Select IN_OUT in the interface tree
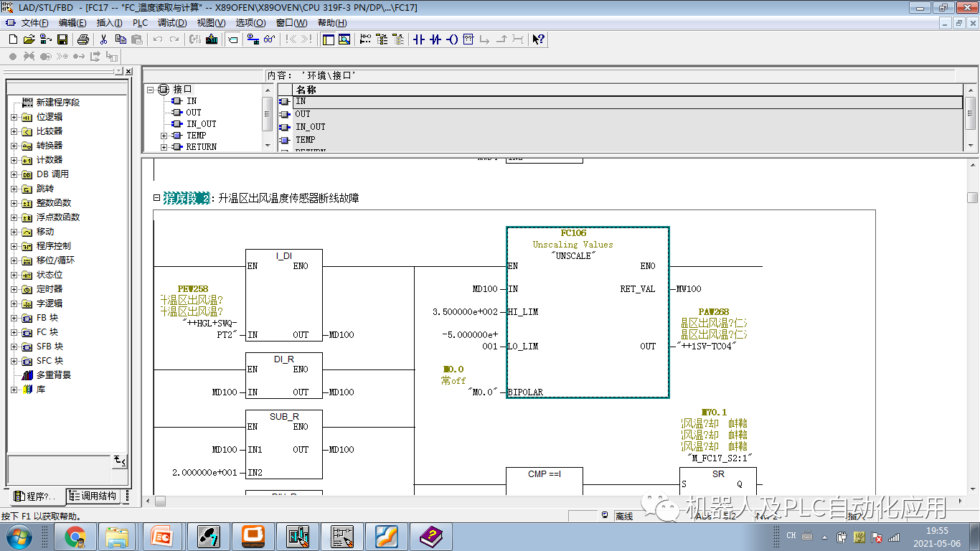Screen dimensions: 980x551 pyautogui.click(x=202, y=124)
